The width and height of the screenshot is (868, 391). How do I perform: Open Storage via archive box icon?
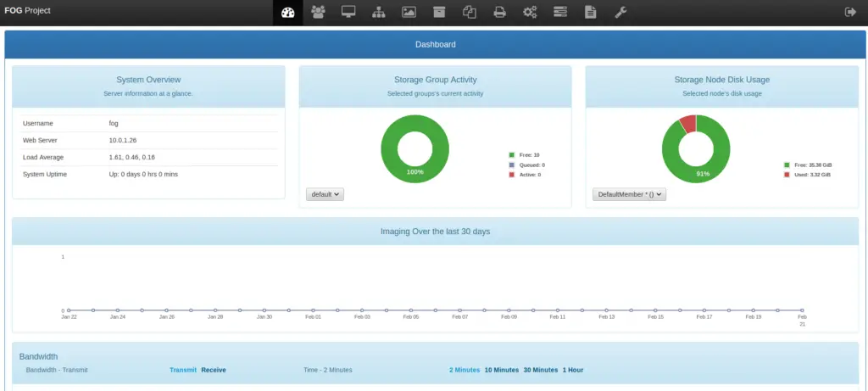pos(439,12)
